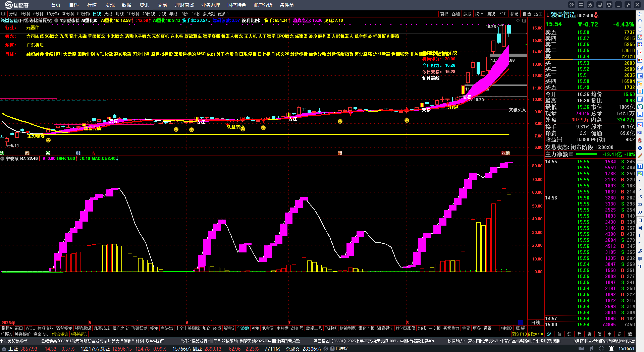Switch to 周线 weekly chart tab

pyautogui.click(x=108, y=14)
